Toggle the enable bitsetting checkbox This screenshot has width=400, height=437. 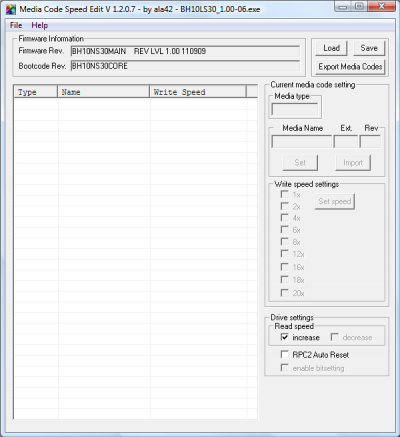click(x=285, y=368)
